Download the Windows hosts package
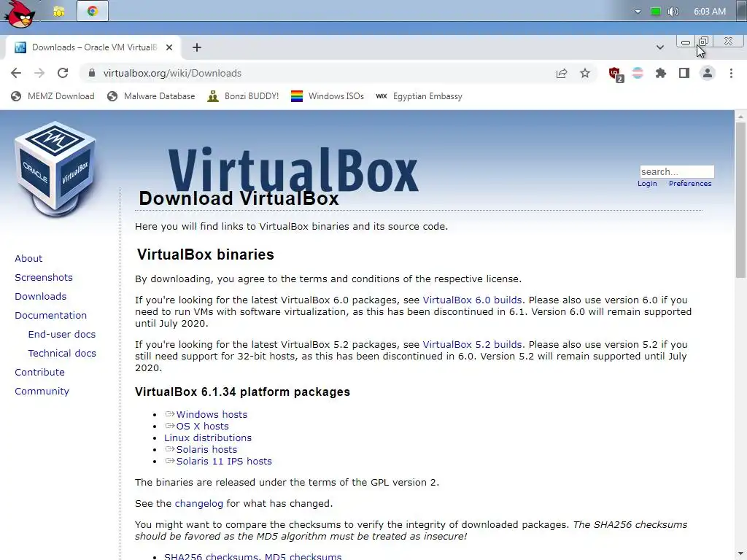This screenshot has height=560, width=747. click(x=211, y=414)
